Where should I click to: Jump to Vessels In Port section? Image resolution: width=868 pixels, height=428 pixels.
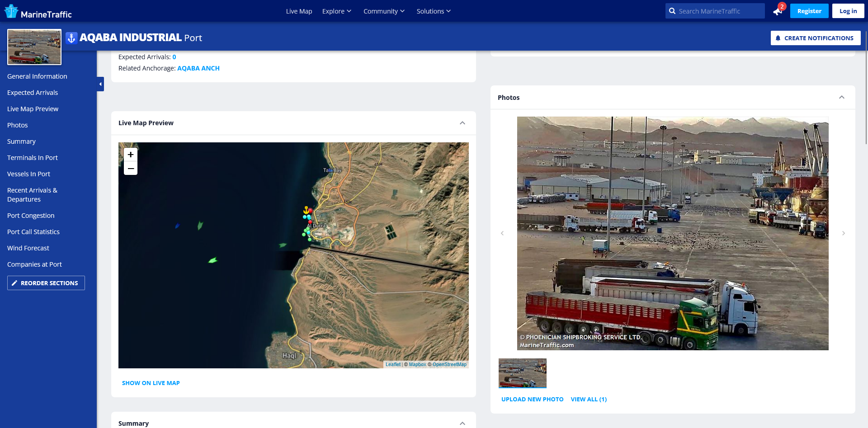tap(28, 174)
